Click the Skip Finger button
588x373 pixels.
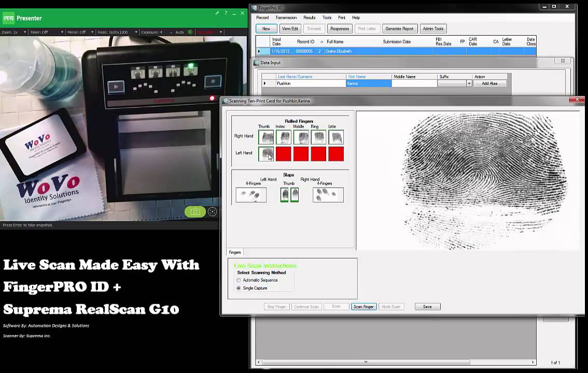point(277,307)
